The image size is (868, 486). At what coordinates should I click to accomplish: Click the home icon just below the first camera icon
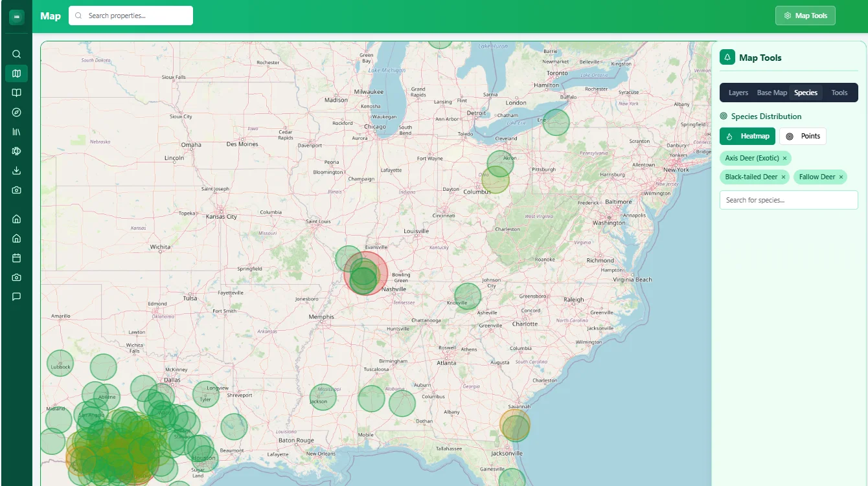(x=16, y=219)
